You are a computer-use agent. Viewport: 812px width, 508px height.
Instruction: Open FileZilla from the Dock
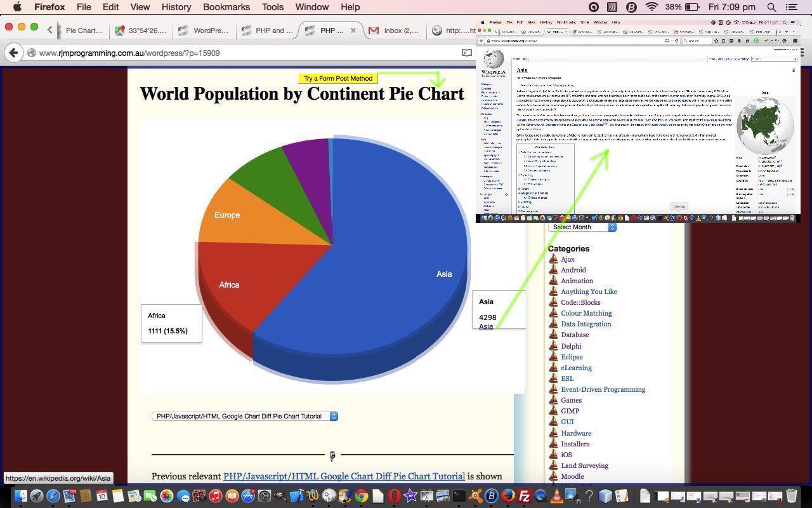point(525,497)
